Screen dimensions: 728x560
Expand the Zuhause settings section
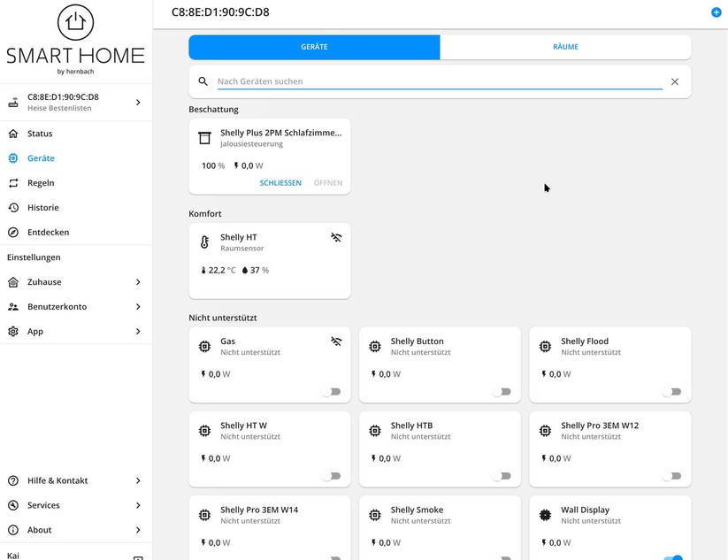pyautogui.click(x=138, y=282)
